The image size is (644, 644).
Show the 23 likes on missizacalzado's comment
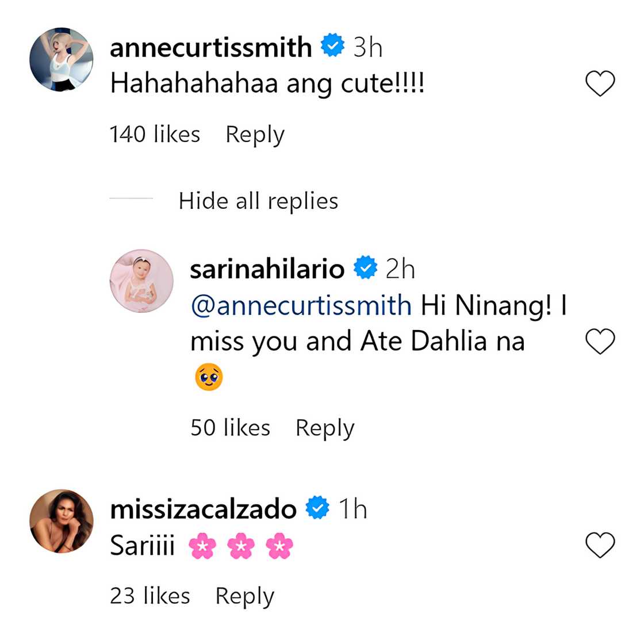(x=149, y=596)
